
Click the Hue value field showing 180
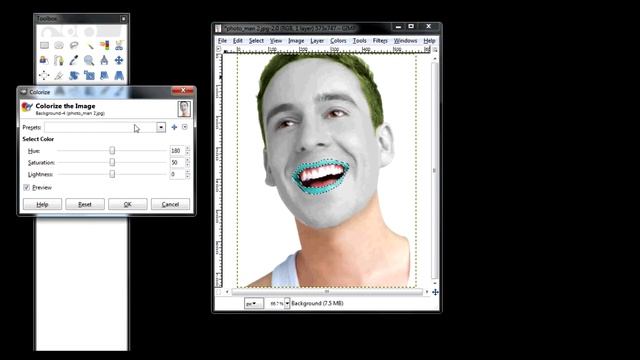coord(177,151)
